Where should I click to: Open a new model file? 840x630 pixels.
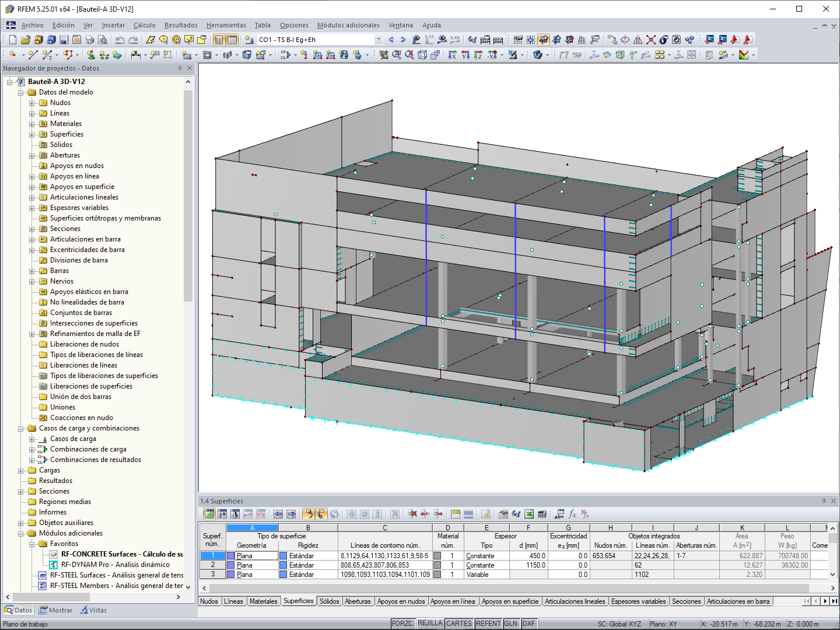tap(12, 39)
